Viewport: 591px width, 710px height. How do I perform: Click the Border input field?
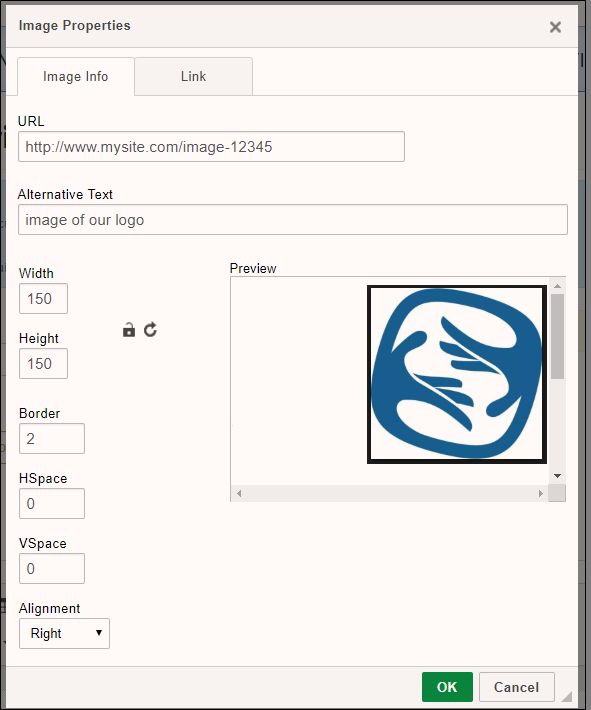(x=52, y=438)
